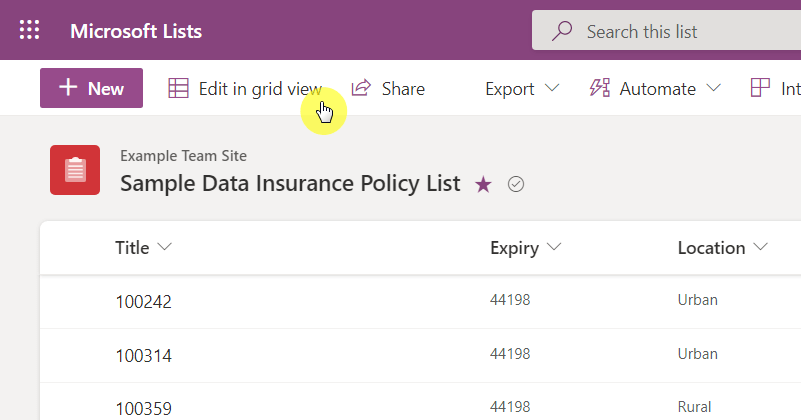Open Expiry column header menu

pyautogui.click(x=525, y=248)
